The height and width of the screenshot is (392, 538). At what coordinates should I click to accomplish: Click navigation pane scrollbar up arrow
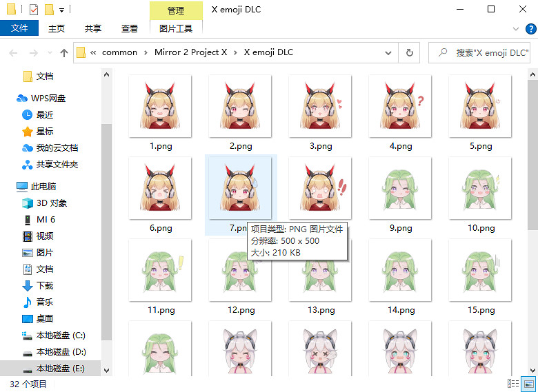(x=106, y=74)
